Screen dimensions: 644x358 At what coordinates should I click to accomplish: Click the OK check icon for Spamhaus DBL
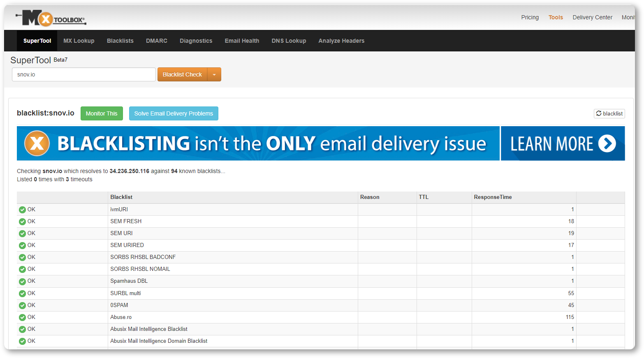(x=22, y=282)
